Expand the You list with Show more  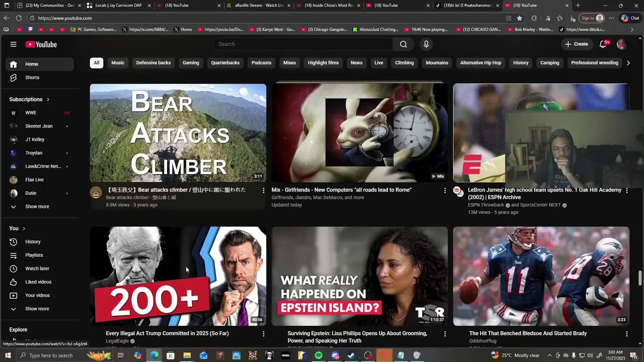point(39,309)
